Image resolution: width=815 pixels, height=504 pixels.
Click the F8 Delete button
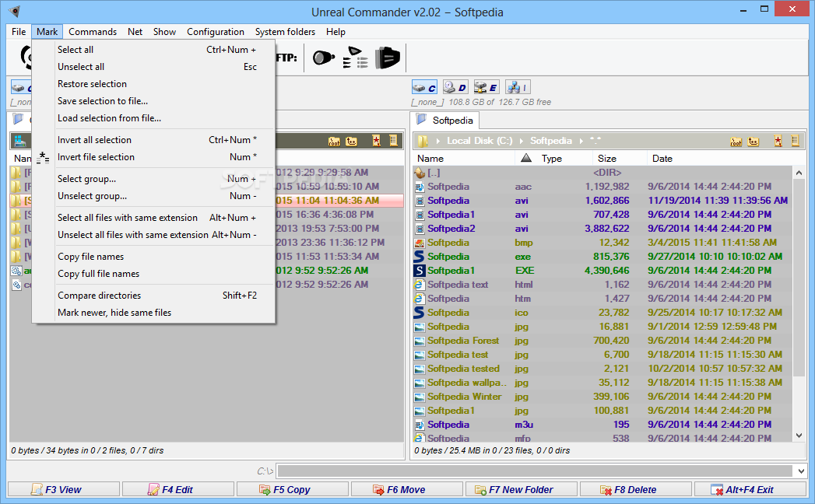coord(636,489)
